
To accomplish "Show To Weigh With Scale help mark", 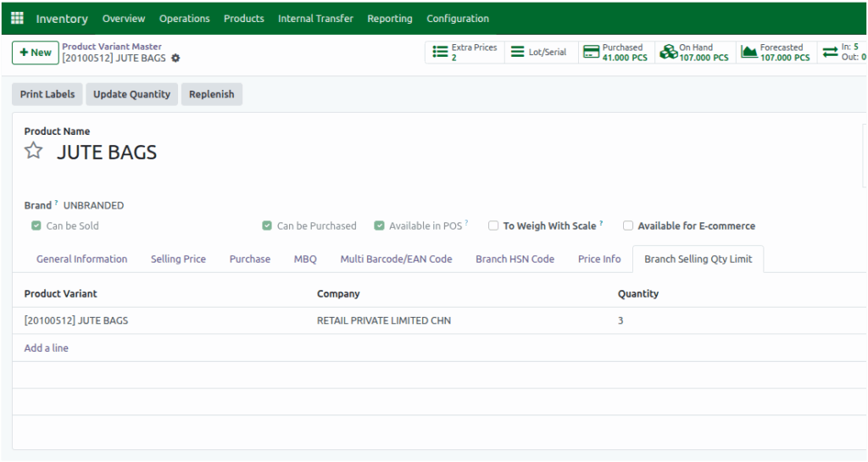I will pos(601,223).
